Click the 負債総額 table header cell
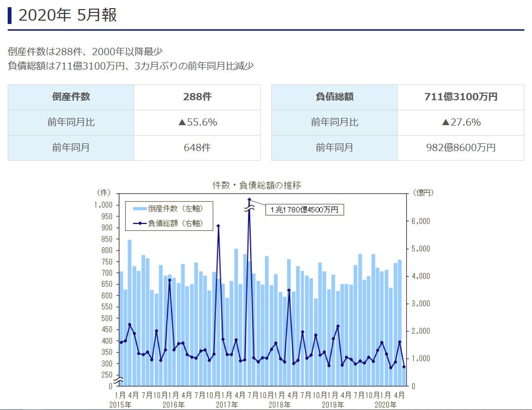 [x=335, y=97]
